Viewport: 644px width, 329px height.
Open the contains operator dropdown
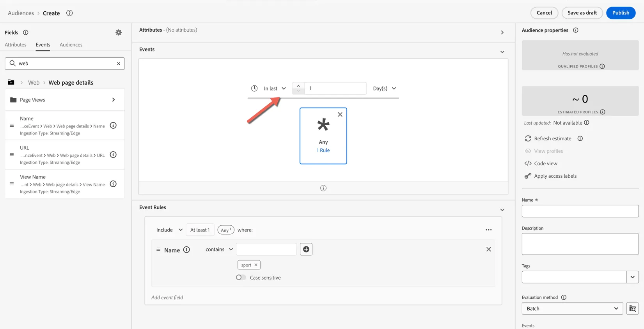pos(219,249)
